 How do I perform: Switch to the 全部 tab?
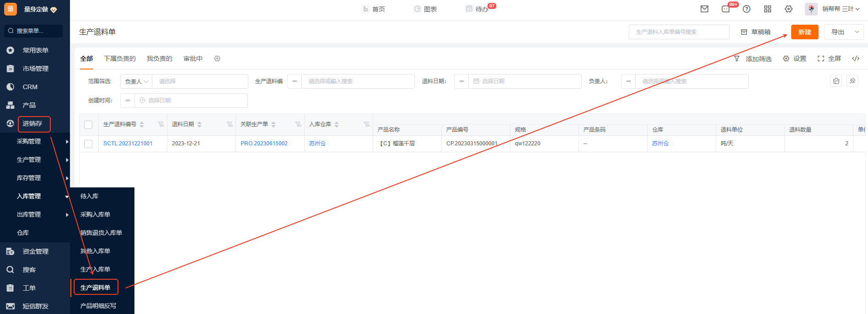click(x=86, y=59)
